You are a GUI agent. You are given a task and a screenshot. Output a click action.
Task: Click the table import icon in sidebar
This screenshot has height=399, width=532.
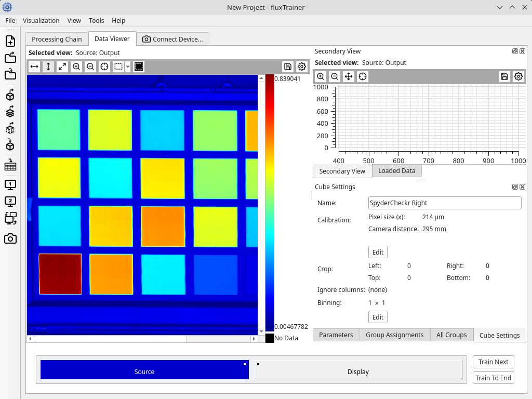pos(10,165)
